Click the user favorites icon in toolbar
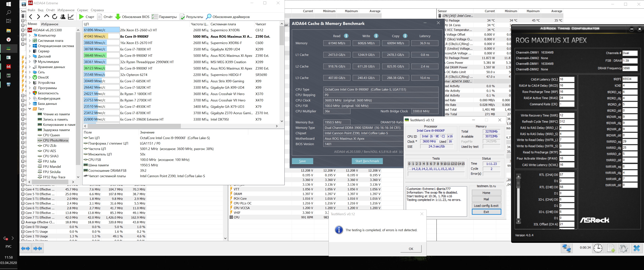The image size is (644, 270). pyautogui.click(x=63, y=17)
